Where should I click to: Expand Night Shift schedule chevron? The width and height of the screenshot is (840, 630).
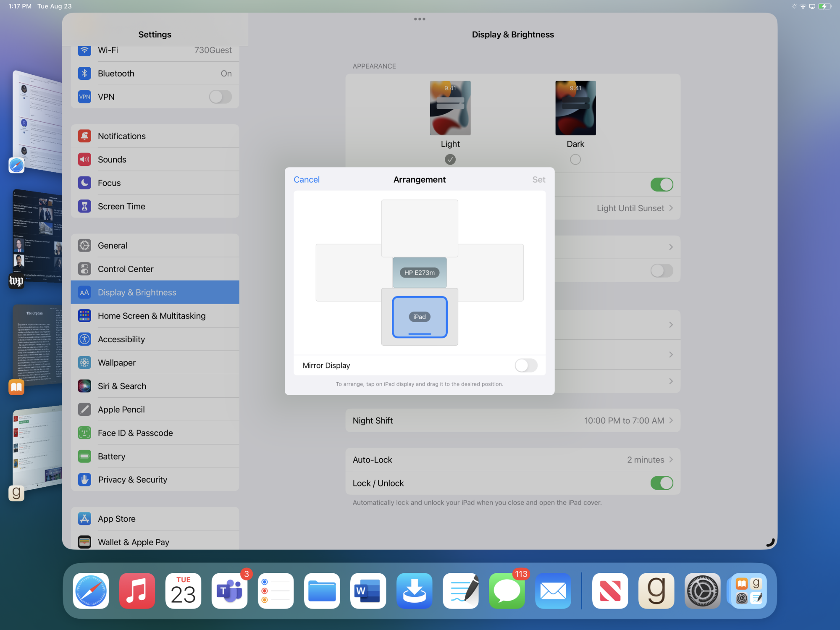pyautogui.click(x=671, y=420)
